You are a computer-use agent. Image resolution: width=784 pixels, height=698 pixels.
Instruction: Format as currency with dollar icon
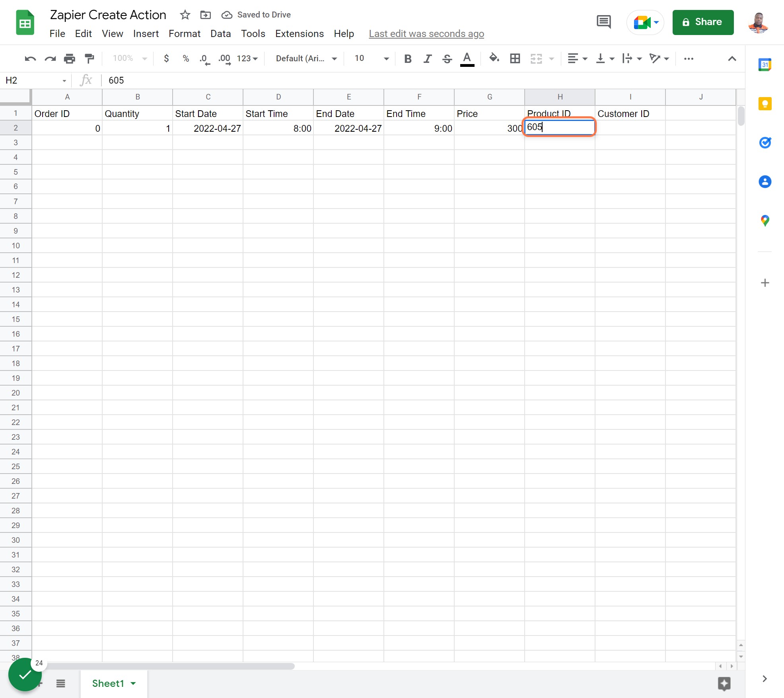pyautogui.click(x=166, y=58)
